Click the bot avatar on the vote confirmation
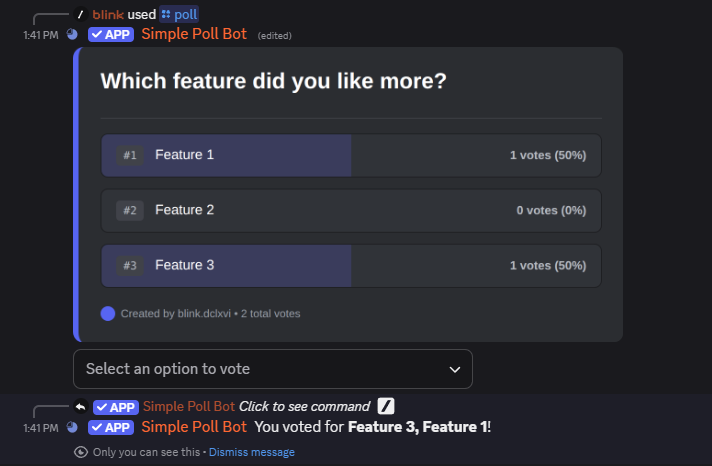The image size is (712, 466). pyautogui.click(x=72, y=427)
